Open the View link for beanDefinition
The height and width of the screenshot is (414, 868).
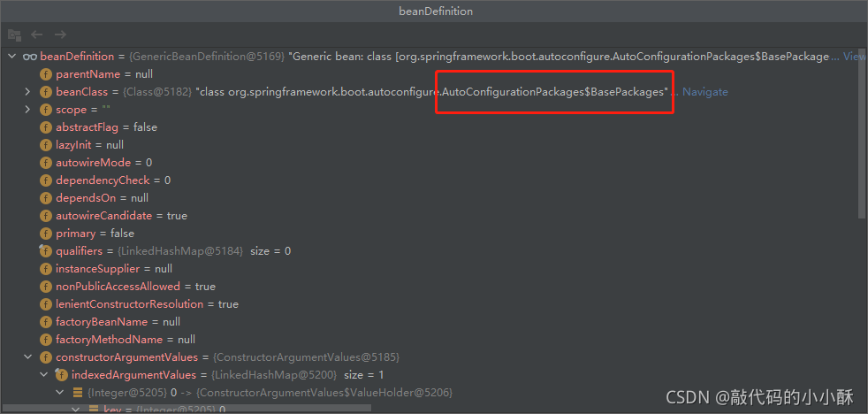(x=855, y=57)
